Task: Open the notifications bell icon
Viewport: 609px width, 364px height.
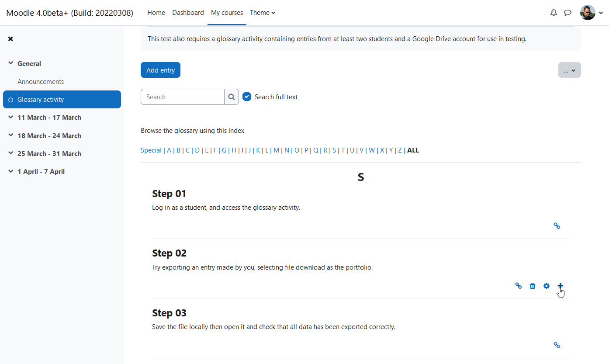Action: point(554,13)
